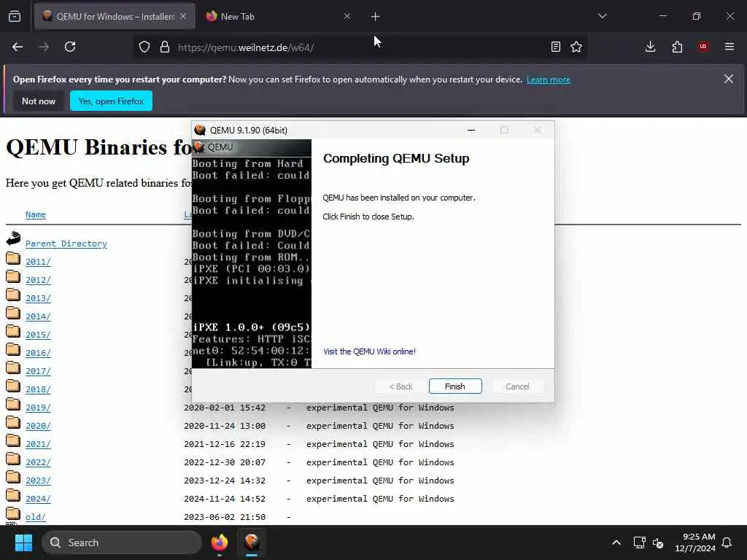
Task: Open the 2022/ folder link
Action: (38, 462)
